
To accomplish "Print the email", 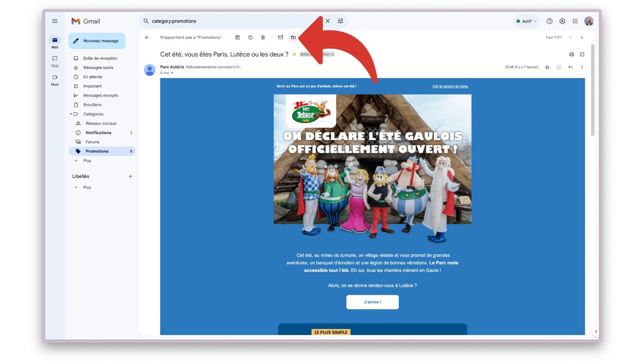I will [x=572, y=54].
